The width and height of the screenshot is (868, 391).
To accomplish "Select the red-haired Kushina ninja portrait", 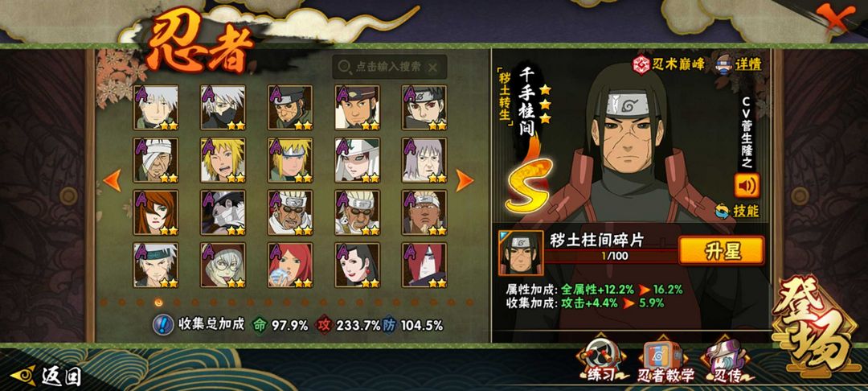I will point(290,265).
